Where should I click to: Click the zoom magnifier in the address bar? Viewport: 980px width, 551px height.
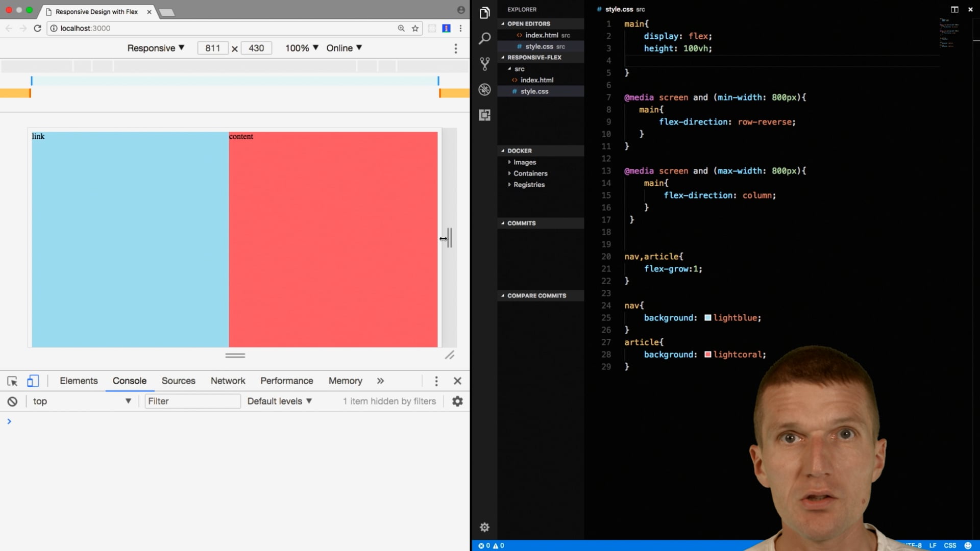point(401,28)
